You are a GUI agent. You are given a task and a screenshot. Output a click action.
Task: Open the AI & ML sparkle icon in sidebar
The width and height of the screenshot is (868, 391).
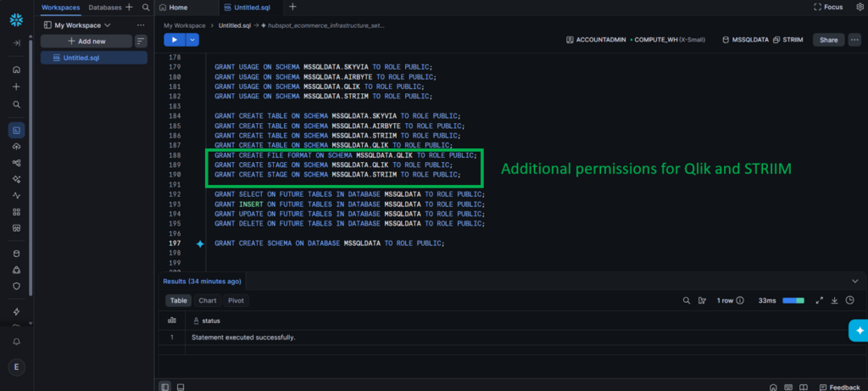(17, 179)
